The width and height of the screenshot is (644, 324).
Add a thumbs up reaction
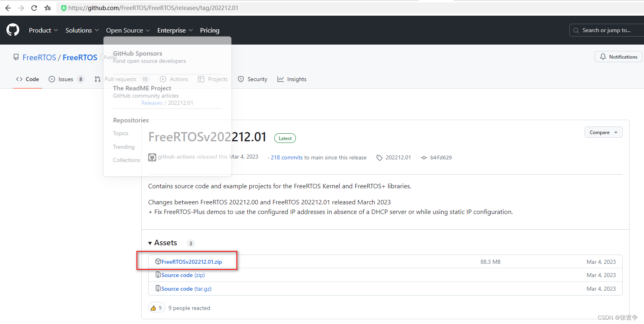click(157, 308)
